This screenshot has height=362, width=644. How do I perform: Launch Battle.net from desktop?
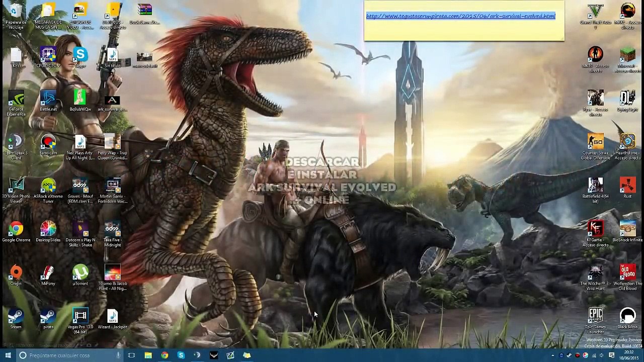pos(48,101)
